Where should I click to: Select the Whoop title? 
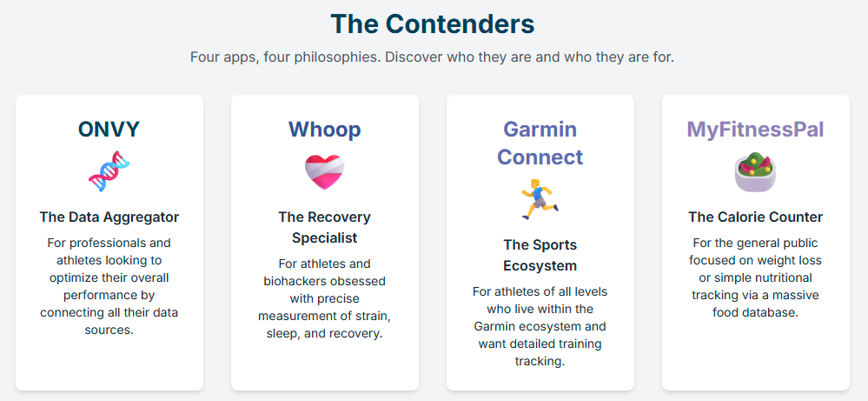324,129
